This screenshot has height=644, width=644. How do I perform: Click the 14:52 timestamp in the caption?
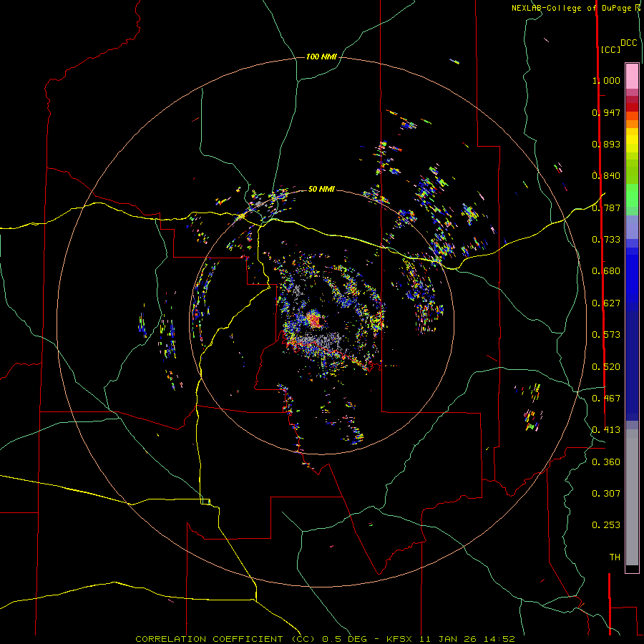tap(498, 639)
